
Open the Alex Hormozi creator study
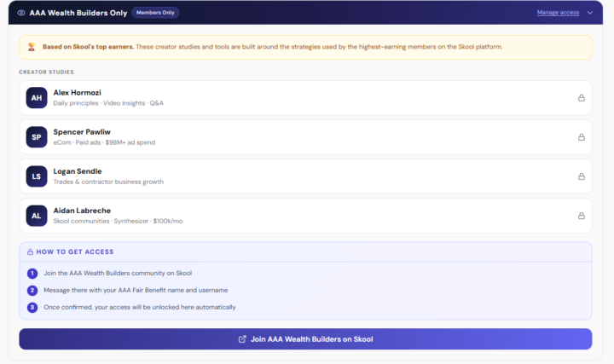305,98
